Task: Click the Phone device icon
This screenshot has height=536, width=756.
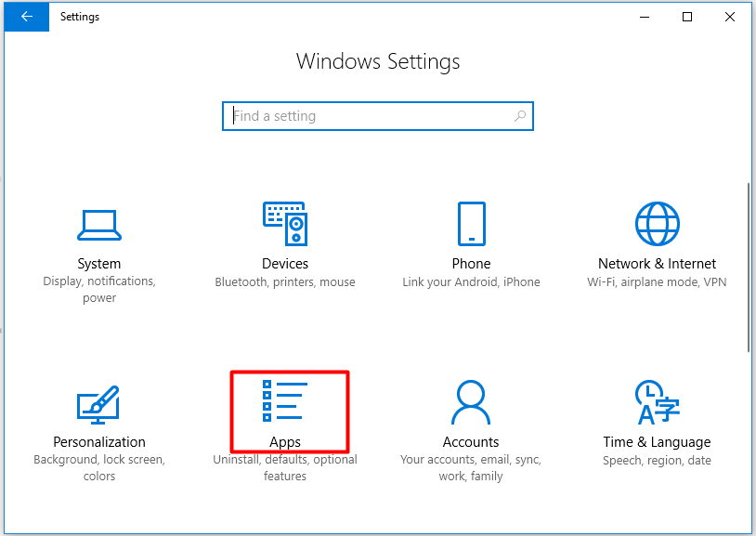Action: pyautogui.click(x=471, y=224)
